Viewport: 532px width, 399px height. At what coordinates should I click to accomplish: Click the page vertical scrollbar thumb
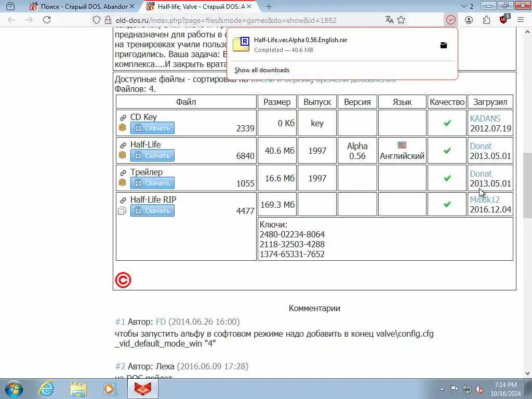[x=527, y=184]
